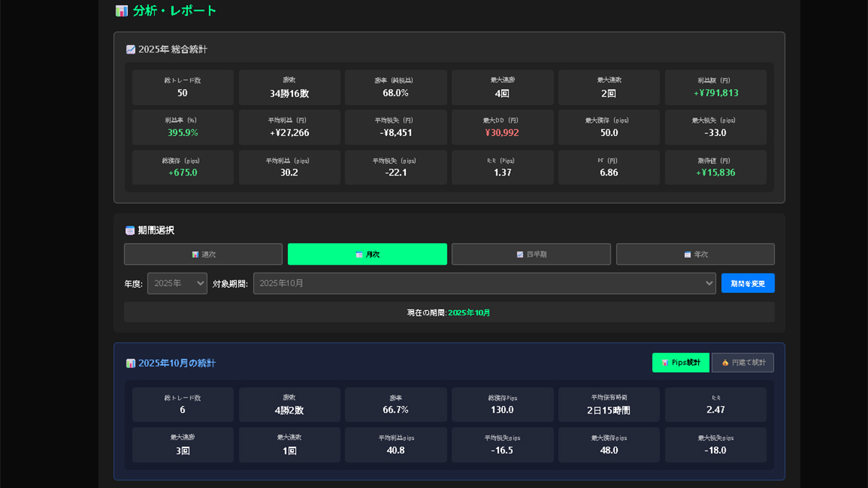Click the yearly 平均利益 pips value 30.2
The height and width of the screenshot is (488, 868).
pos(289,173)
